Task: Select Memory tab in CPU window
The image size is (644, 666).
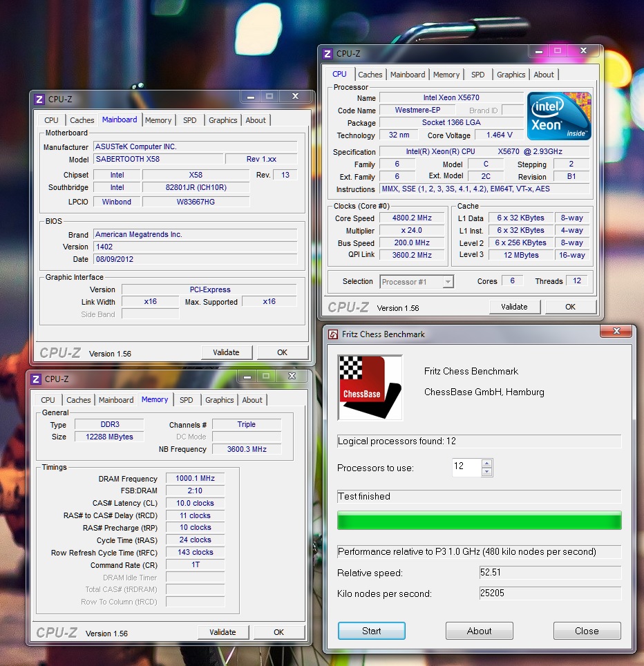Action: [x=446, y=75]
